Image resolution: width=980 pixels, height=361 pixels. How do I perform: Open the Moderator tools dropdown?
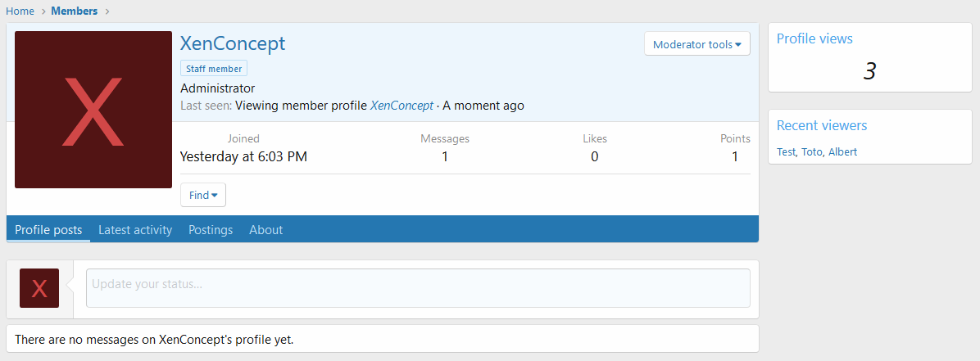click(x=696, y=44)
